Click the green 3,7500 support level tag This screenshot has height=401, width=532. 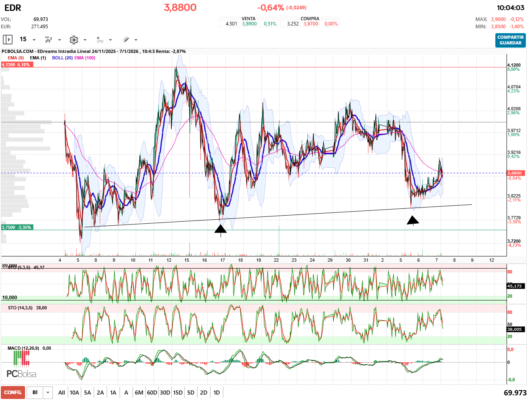17,227
